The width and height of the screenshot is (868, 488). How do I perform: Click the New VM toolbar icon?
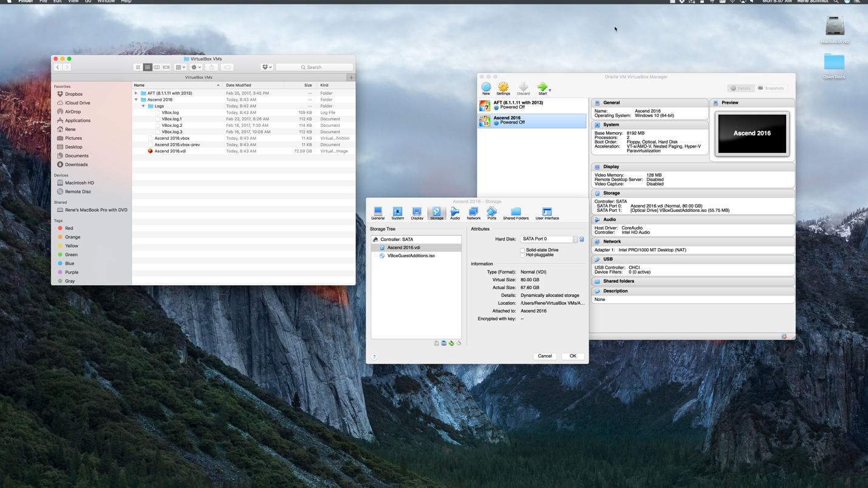[x=486, y=89]
